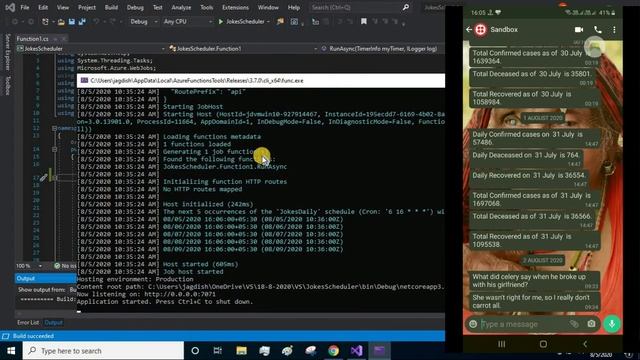Viewport: 640px width, 360px height.
Task: Start a voice call with Sandbox
Action: [598, 29]
